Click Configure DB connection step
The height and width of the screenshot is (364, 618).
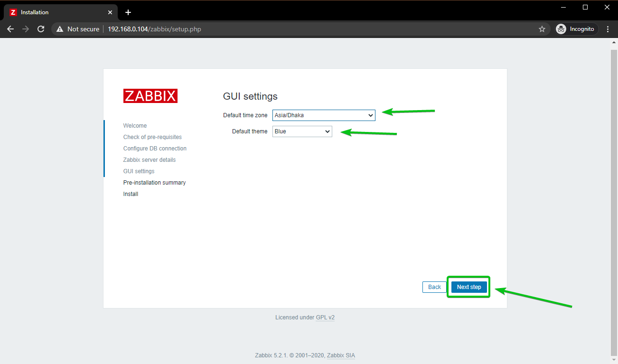coord(155,149)
